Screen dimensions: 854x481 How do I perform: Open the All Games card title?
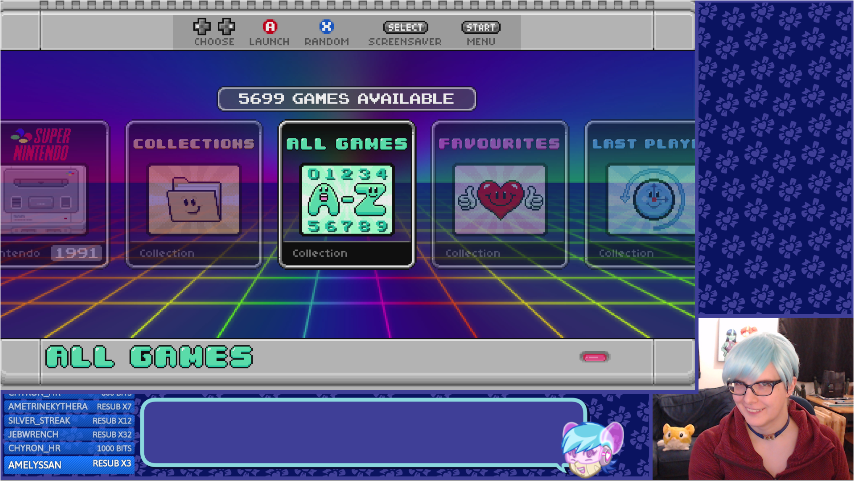pyautogui.click(x=347, y=144)
